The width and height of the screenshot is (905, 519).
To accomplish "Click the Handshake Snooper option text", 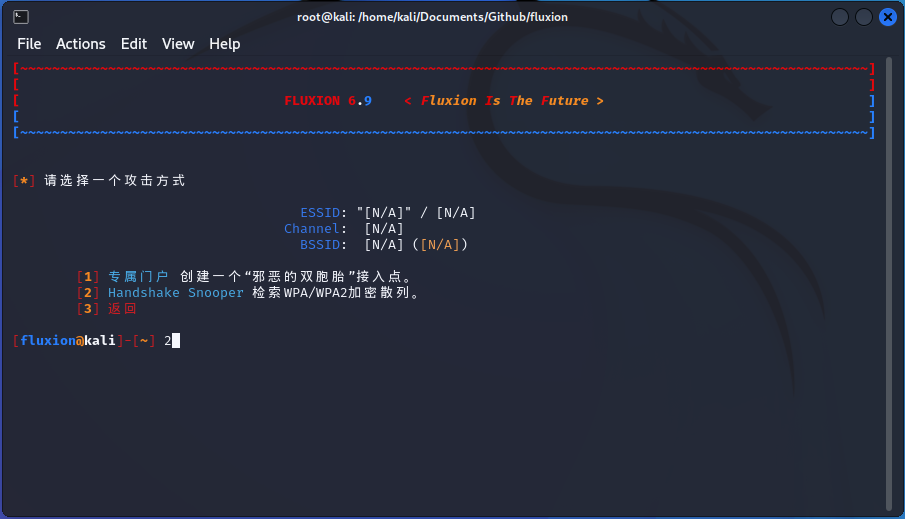I will 175,293.
